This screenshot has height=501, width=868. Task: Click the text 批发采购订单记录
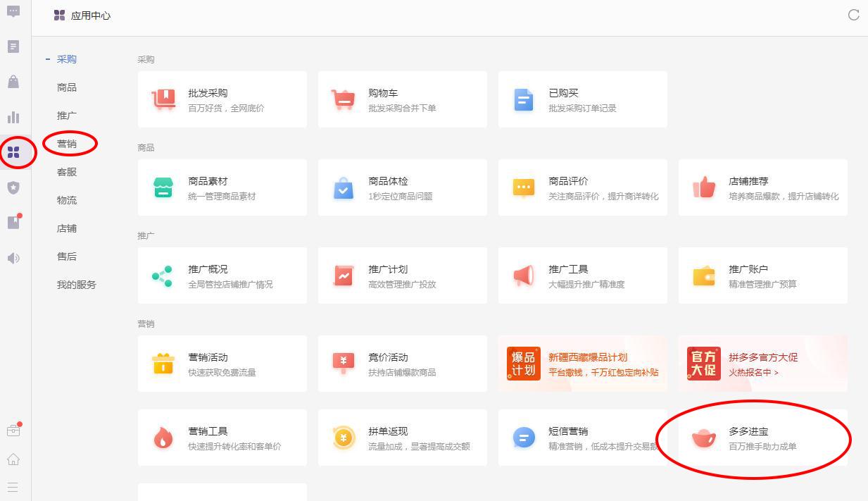click(x=582, y=108)
